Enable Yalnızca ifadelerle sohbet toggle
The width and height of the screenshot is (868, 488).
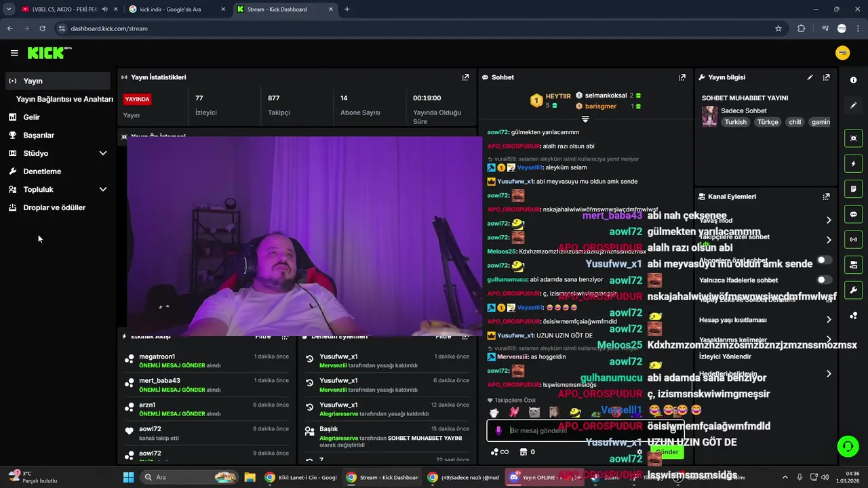(x=825, y=280)
